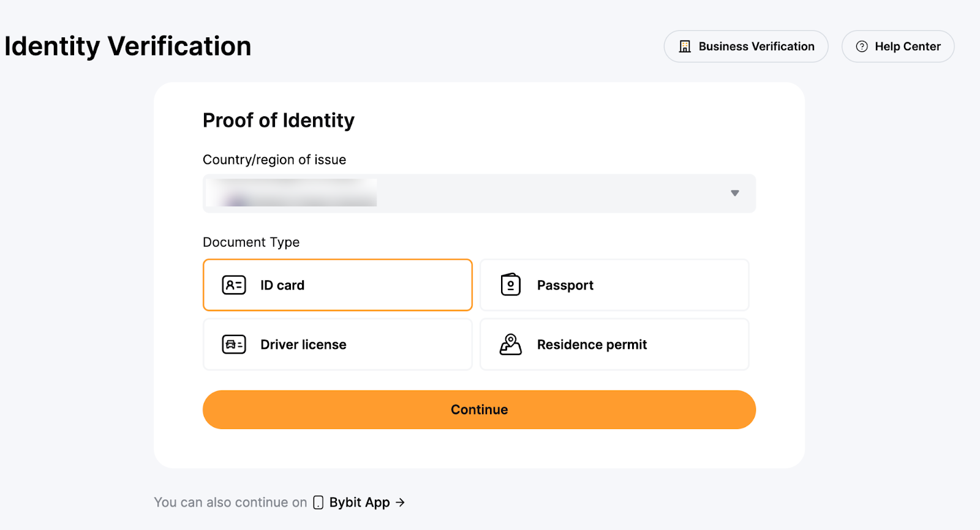Viewport: 980px width, 530px height.
Task: Click the ID card icon
Action: [x=234, y=285]
